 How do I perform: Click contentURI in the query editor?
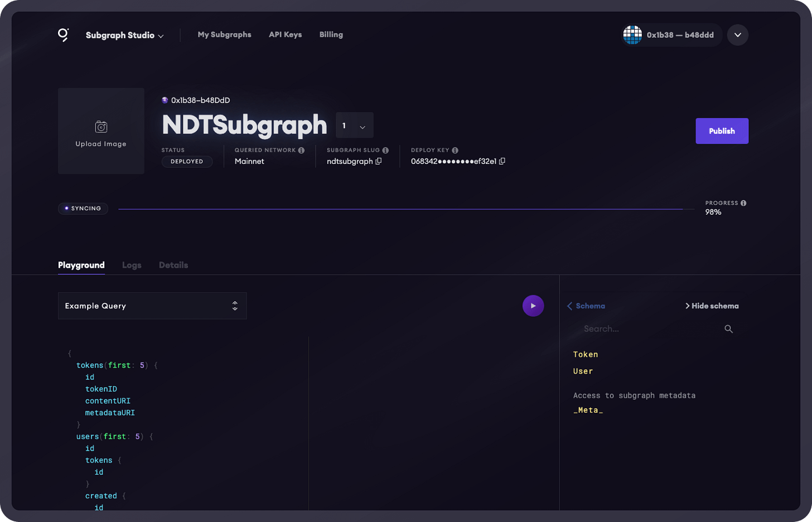pyautogui.click(x=108, y=401)
